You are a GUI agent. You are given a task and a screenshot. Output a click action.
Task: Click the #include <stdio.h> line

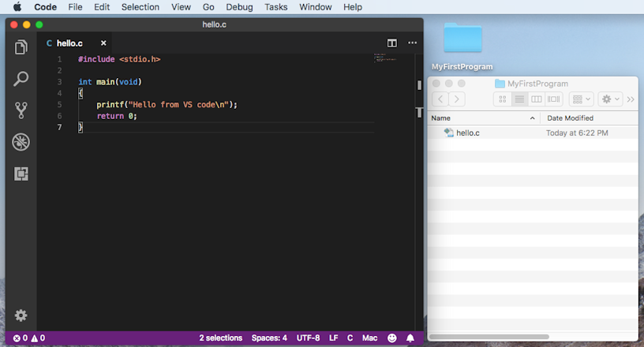click(x=119, y=59)
